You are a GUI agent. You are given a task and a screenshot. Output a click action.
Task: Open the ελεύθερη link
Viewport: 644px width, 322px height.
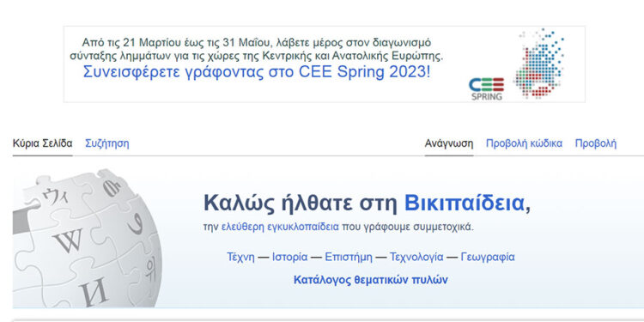click(x=243, y=227)
